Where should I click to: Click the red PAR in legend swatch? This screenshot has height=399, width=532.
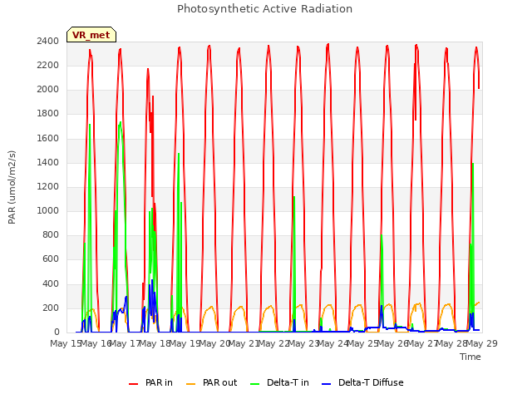[x=133, y=383]
